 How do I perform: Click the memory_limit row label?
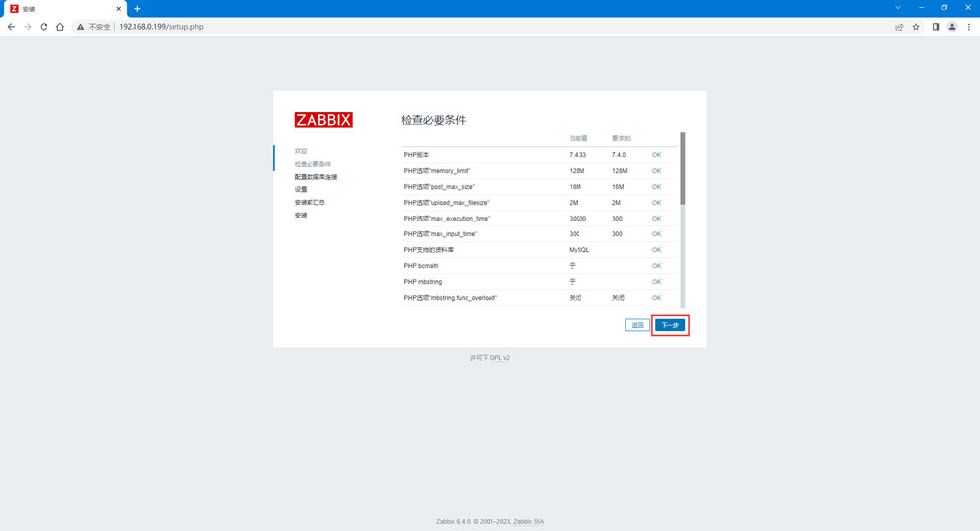436,170
